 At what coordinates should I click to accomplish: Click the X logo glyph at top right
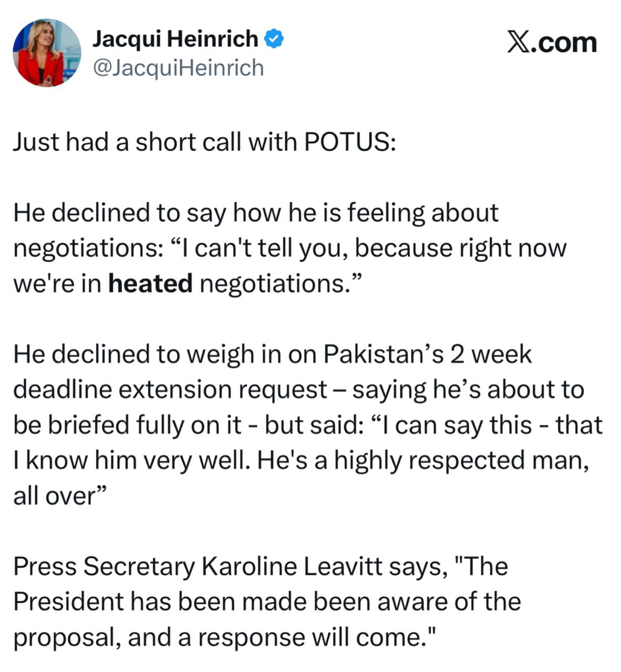[517, 41]
